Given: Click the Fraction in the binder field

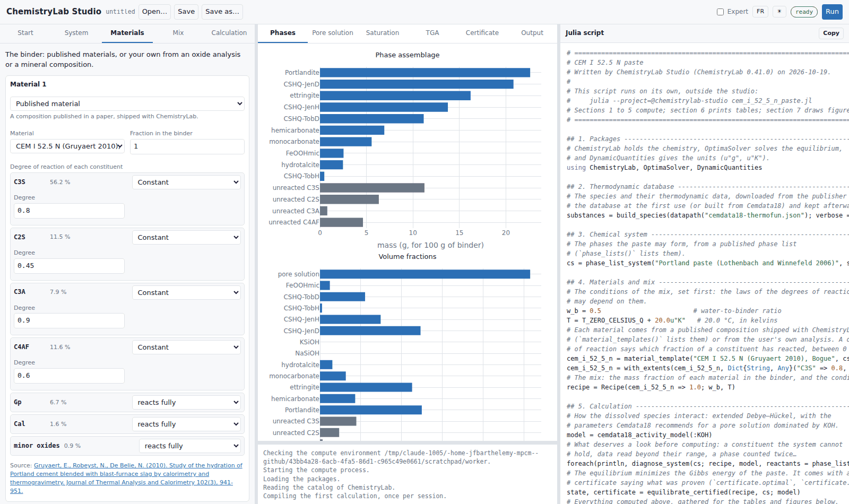Looking at the screenshot, I should coord(187,146).
